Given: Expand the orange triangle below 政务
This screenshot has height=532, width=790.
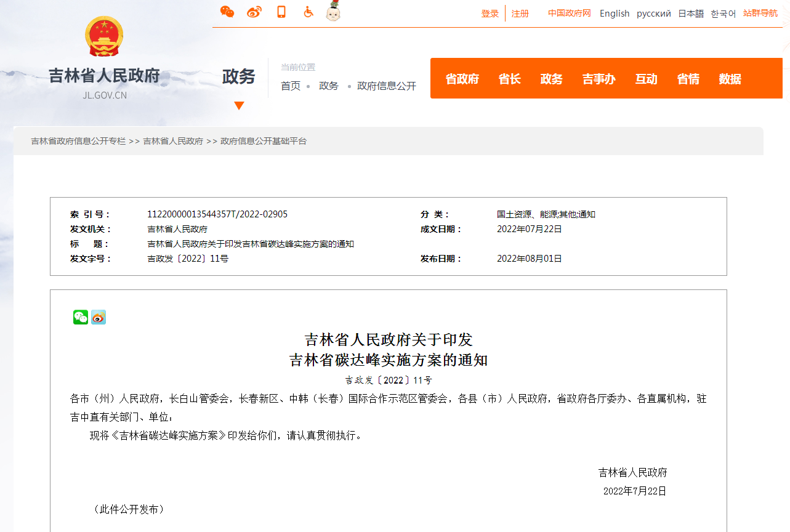Looking at the screenshot, I should coord(239,105).
